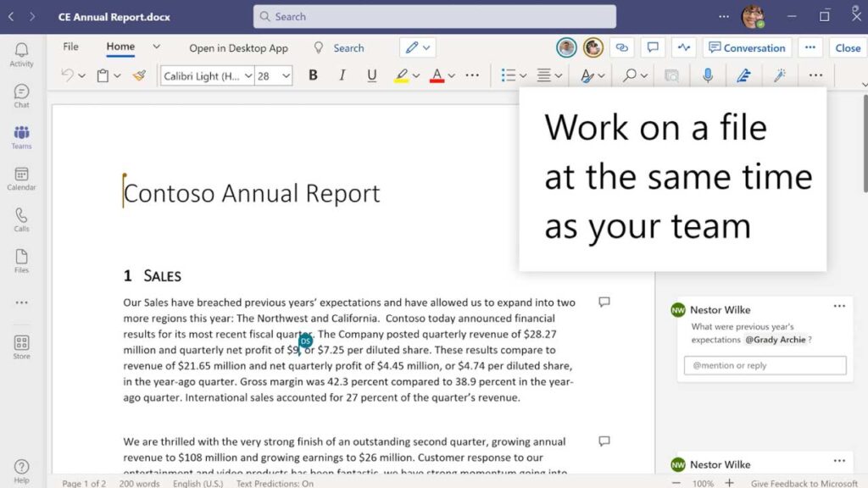Zoom in with the plus button

coord(730,482)
